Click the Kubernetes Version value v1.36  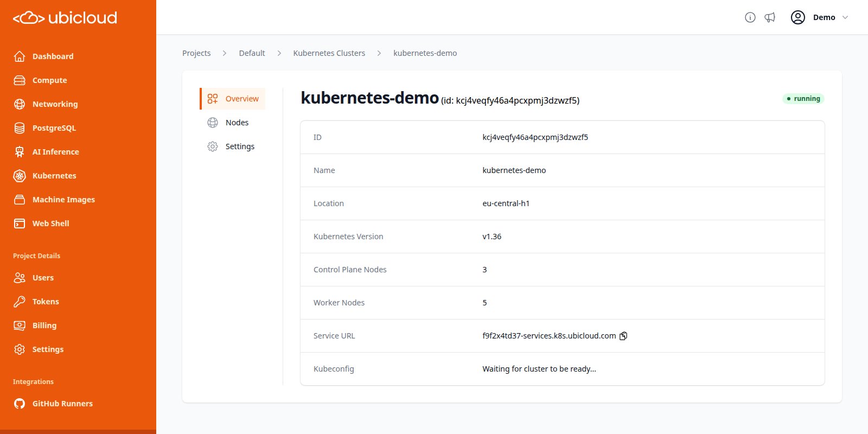[492, 237]
